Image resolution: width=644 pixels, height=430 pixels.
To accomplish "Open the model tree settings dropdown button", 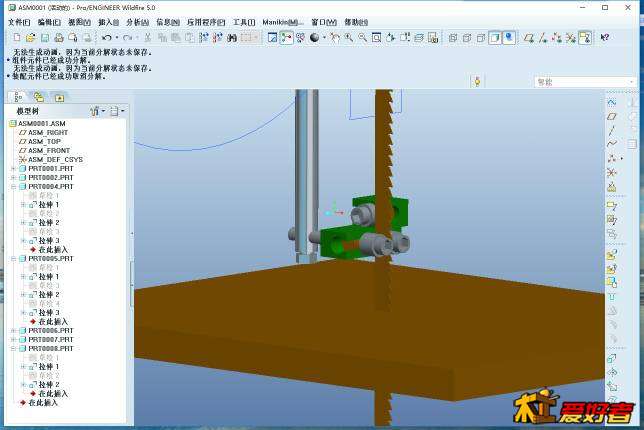I will pyautogui.click(x=97, y=111).
